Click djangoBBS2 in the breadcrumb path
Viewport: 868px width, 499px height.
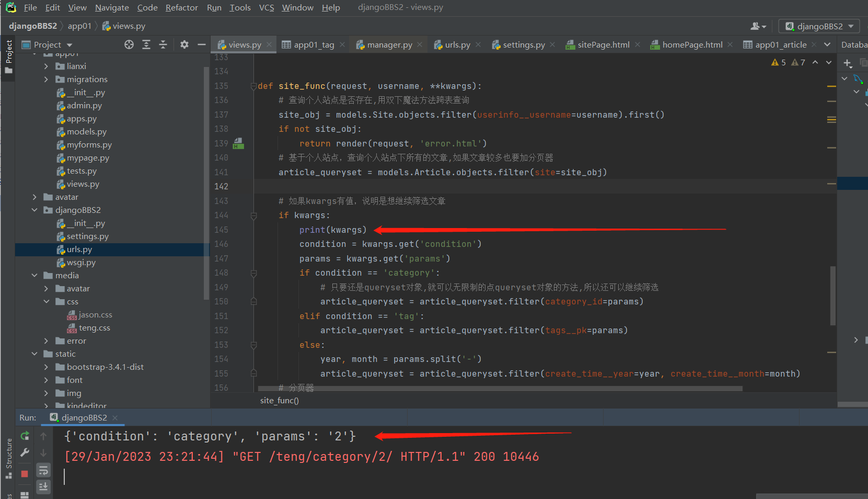coord(33,26)
